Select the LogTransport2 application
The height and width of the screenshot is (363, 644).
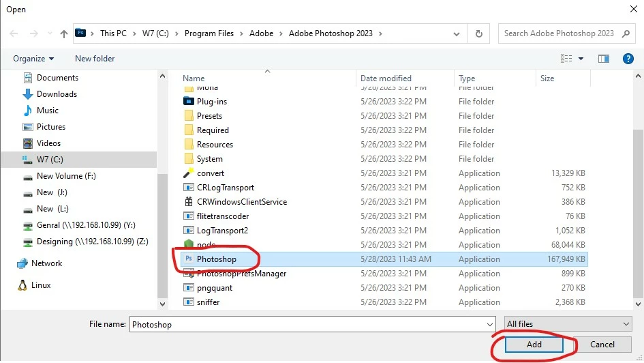click(222, 231)
